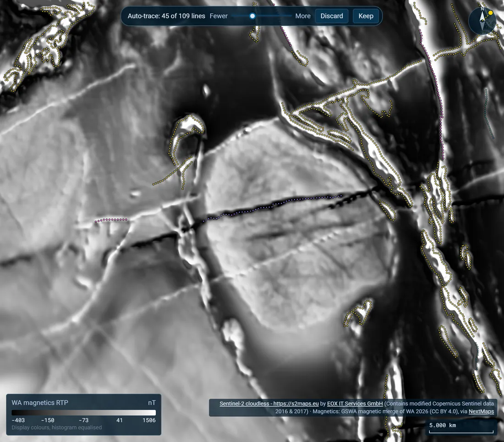Open the Sentinel-2 cloudless s2maps.eu link
Screen dimensions: 504x442
click(x=269, y=403)
